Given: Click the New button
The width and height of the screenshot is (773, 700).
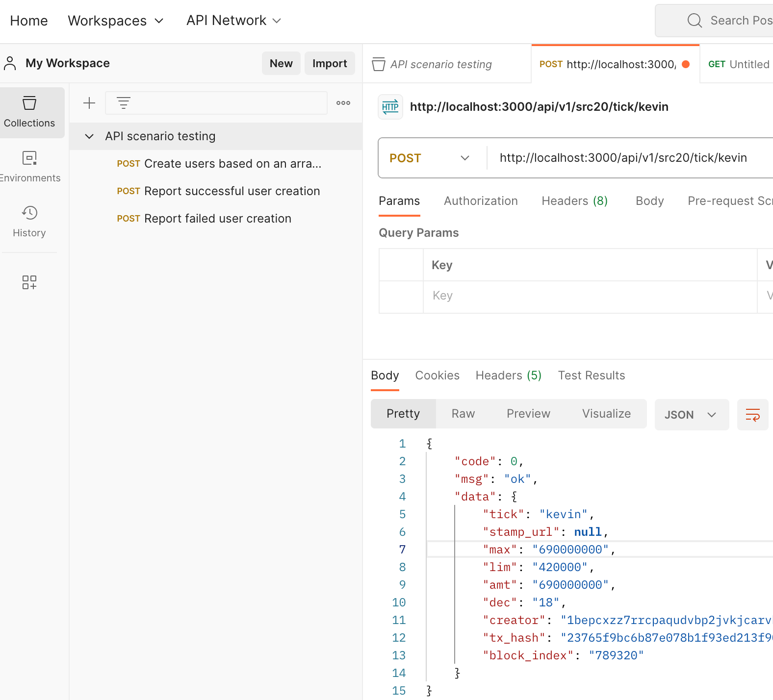Looking at the screenshot, I should pyautogui.click(x=281, y=63).
